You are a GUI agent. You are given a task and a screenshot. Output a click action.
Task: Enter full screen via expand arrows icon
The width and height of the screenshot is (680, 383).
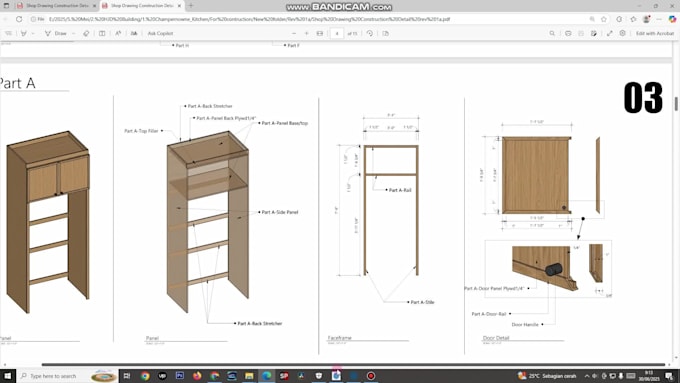click(609, 33)
